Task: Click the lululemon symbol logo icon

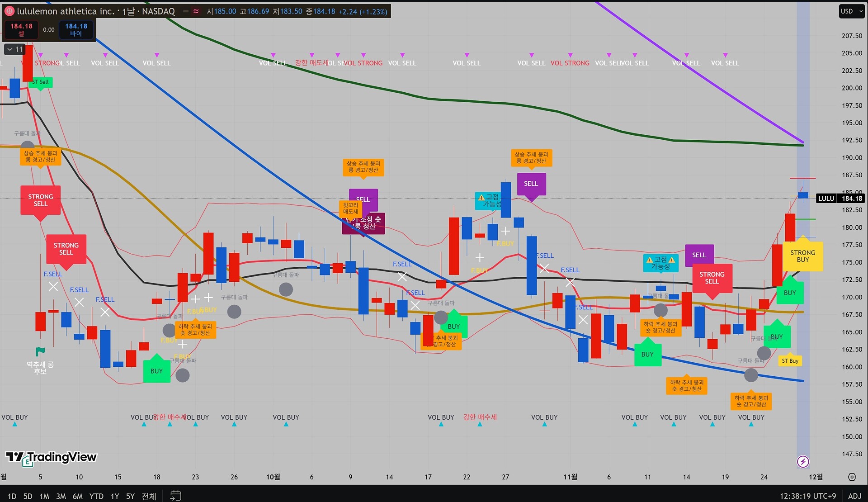Action: pos(9,11)
